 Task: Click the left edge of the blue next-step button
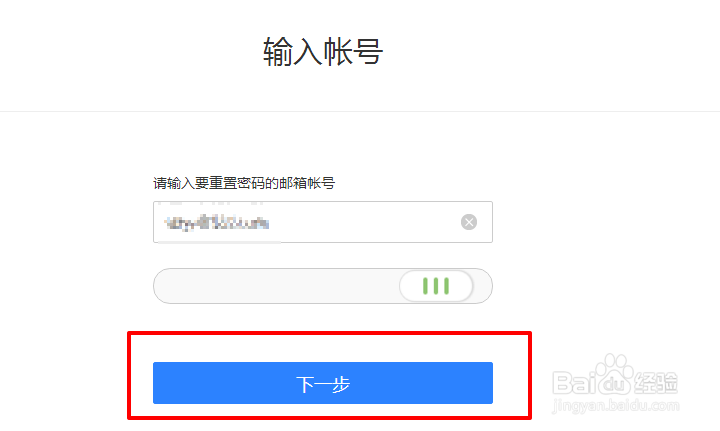[x=158, y=383]
